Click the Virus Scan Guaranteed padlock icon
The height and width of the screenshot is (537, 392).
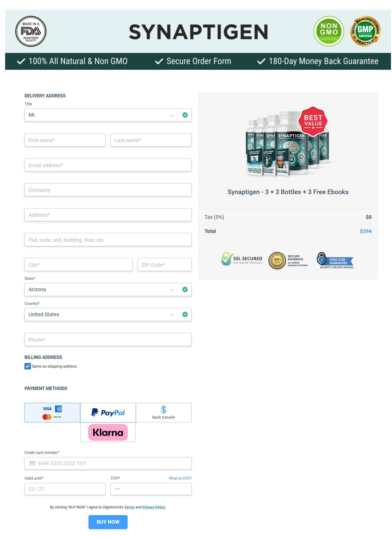321,259
